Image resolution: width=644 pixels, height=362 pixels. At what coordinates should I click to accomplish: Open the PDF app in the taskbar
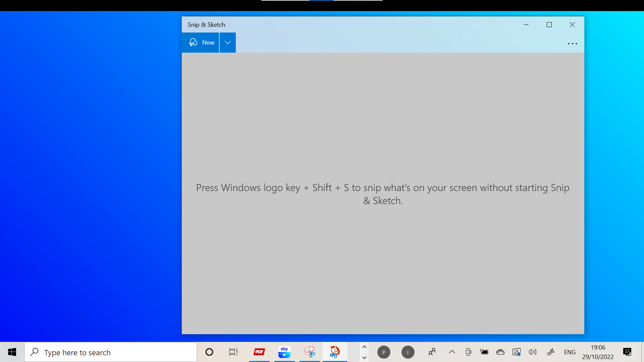[x=259, y=352]
